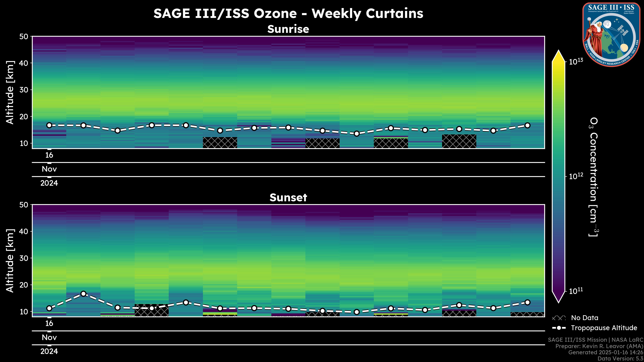Click the 10^13 colorbar tick label
The width and height of the screenshot is (644, 362).
tap(576, 61)
